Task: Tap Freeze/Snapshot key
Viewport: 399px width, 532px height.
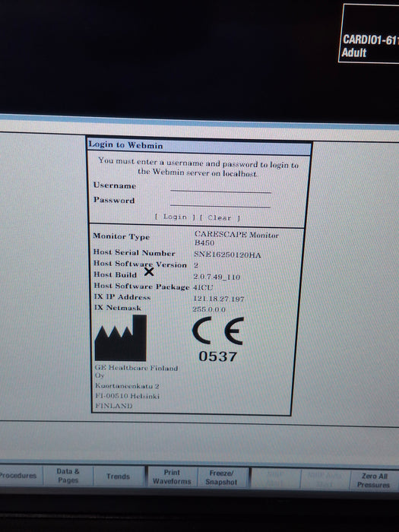Action: 221,477
